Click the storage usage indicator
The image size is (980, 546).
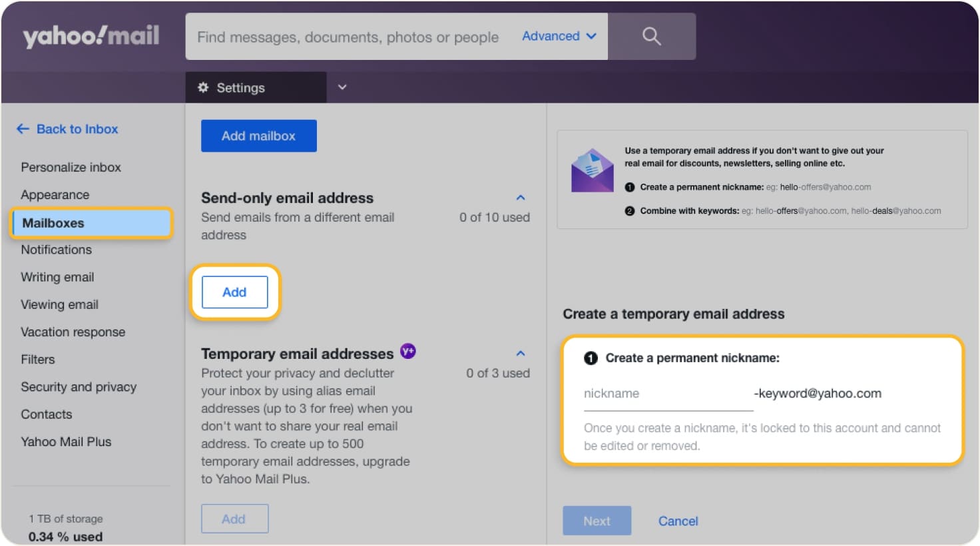tap(65, 527)
